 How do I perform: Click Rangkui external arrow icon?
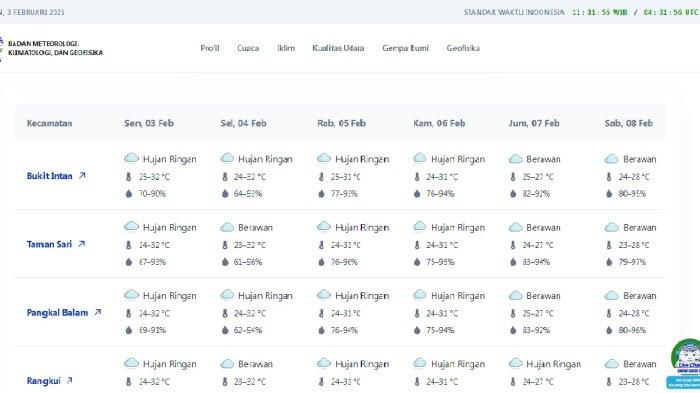[x=69, y=380]
